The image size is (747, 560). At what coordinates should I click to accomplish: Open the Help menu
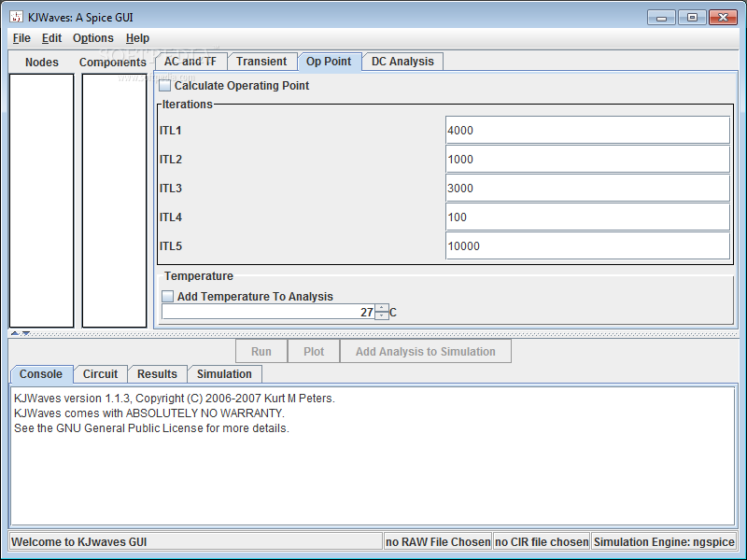tap(137, 38)
